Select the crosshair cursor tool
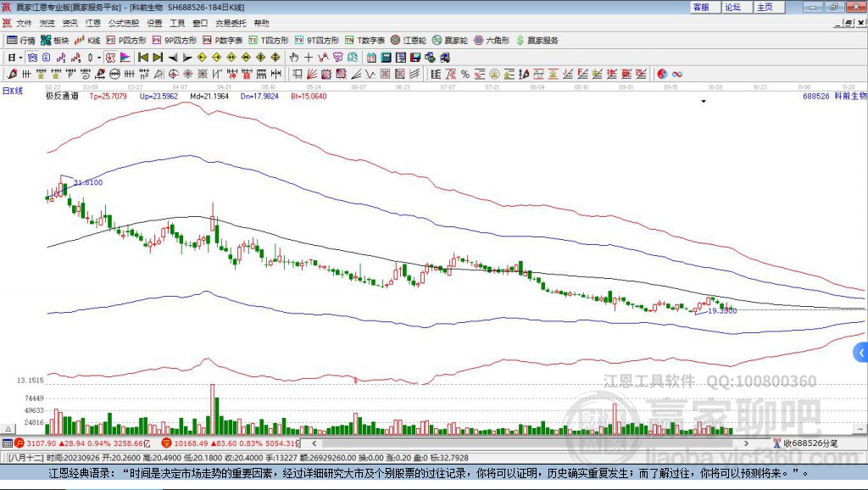This screenshot has width=868, height=490. [x=309, y=58]
